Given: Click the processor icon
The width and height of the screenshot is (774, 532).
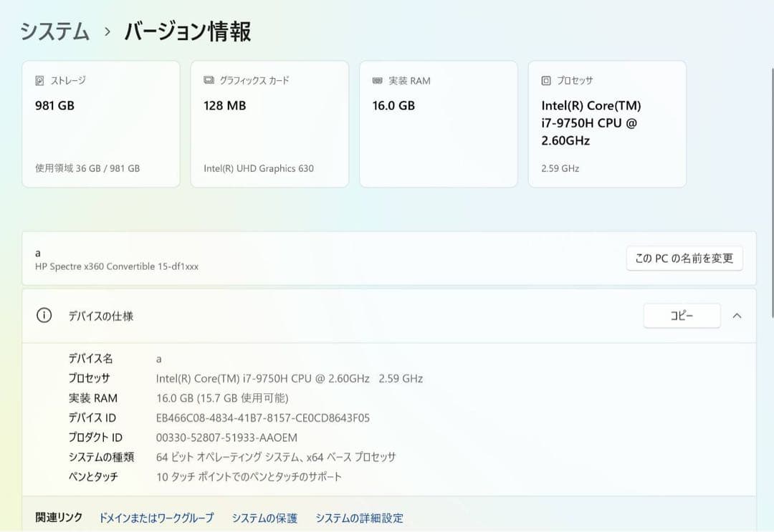Looking at the screenshot, I should click(x=545, y=80).
